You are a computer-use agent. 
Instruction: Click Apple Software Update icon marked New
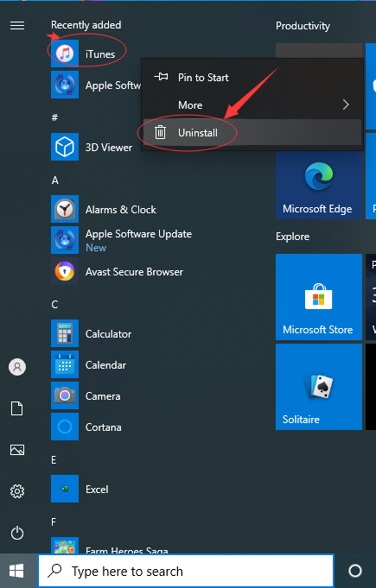click(65, 240)
